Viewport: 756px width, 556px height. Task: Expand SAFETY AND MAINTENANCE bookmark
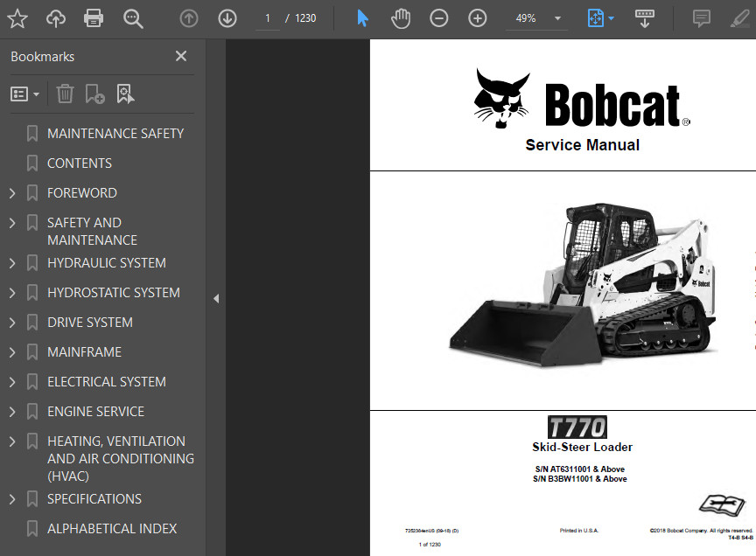12,223
